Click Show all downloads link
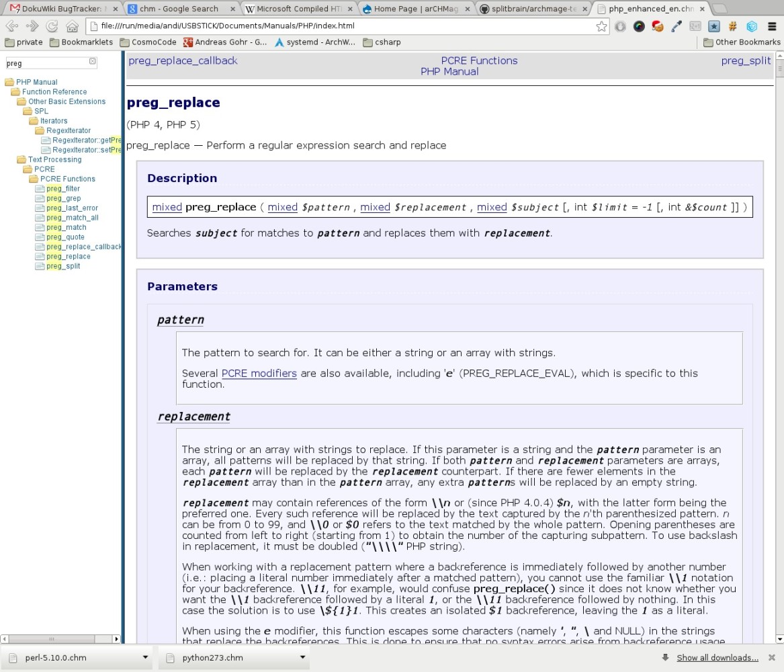 point(717,657)
